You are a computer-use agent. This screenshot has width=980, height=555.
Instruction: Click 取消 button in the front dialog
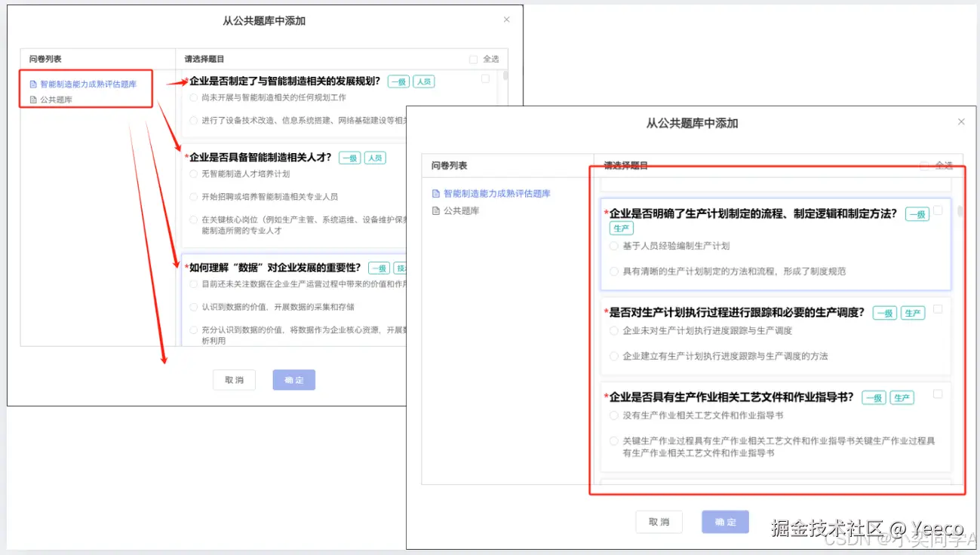659,522
